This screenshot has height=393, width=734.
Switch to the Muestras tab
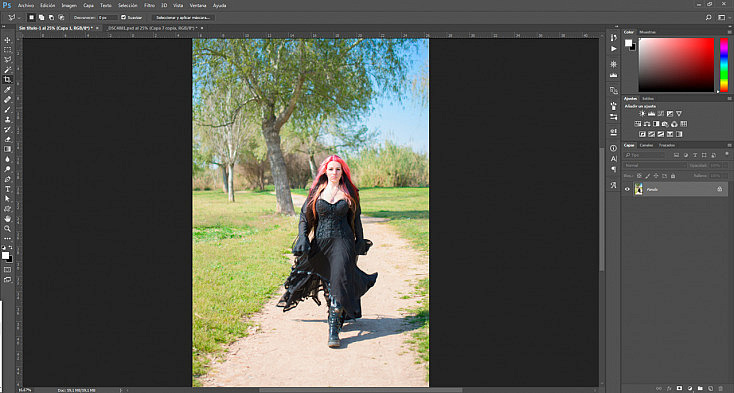[647, 32]
